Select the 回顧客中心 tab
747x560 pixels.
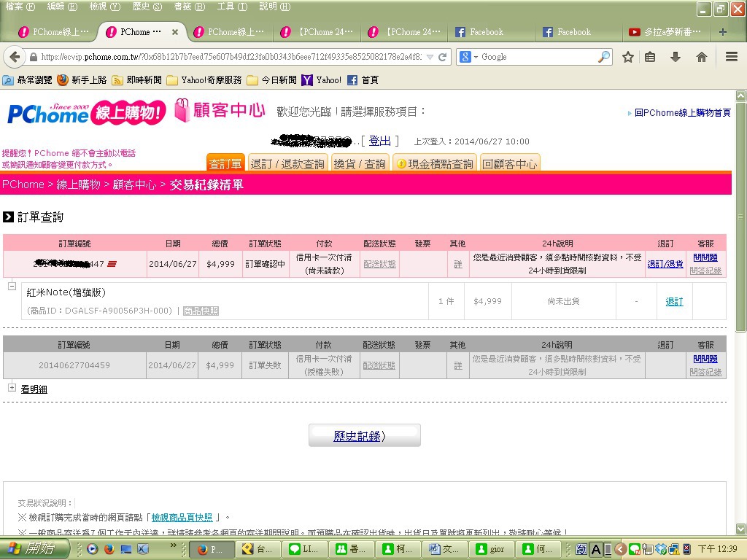(x=510, y=163)
